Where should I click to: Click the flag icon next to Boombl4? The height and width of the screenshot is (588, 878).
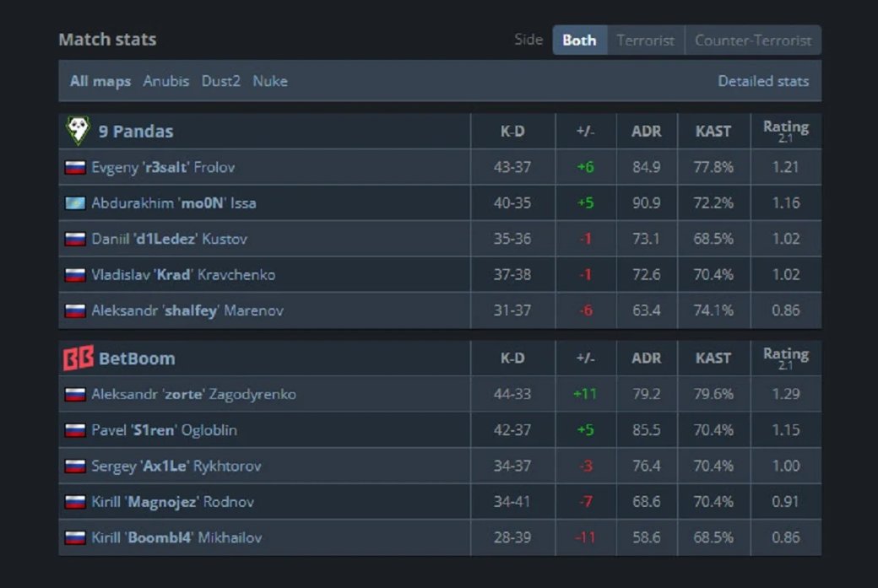pos(75,537)
